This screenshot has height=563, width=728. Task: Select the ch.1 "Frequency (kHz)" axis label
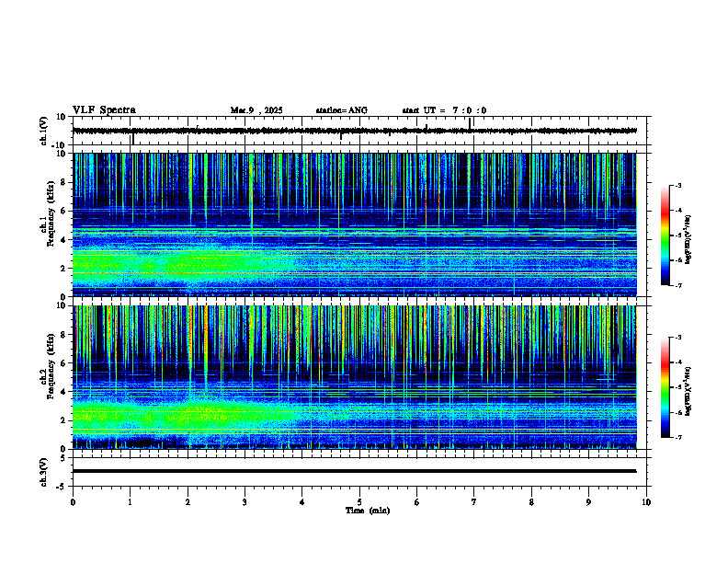[51, 213]
